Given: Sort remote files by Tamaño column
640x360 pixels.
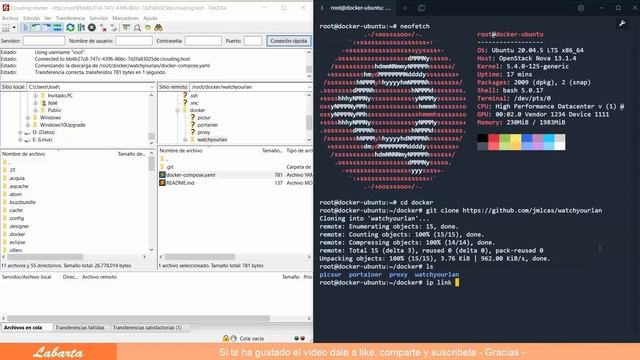Looking at the screenshot, I should (x=272, y=151).
